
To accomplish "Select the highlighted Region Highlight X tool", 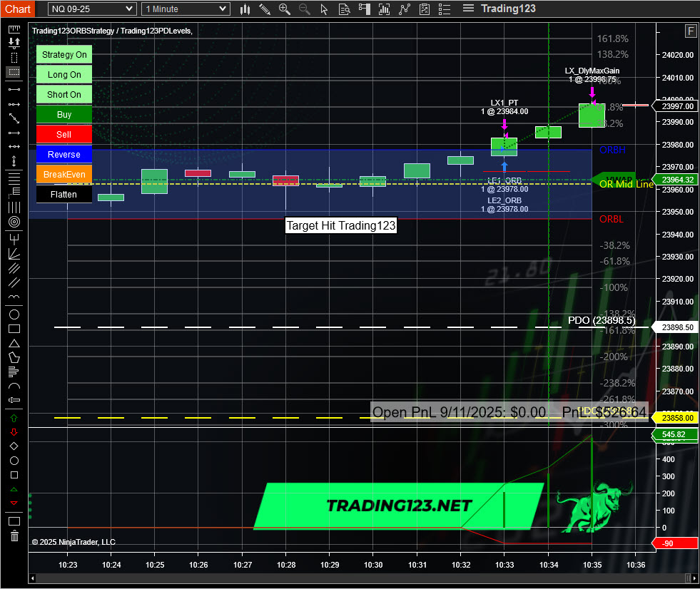I will [14, 72].
